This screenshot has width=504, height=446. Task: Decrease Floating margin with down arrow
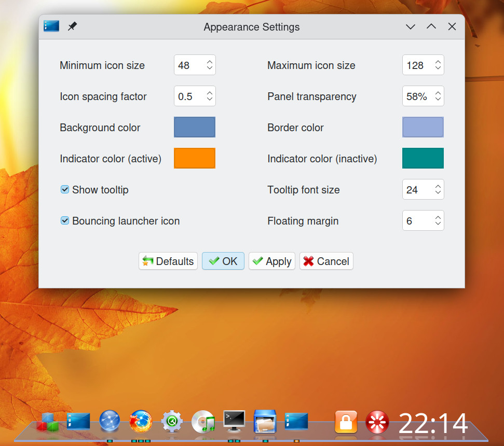pyautogui.click(x=438, y=223)
